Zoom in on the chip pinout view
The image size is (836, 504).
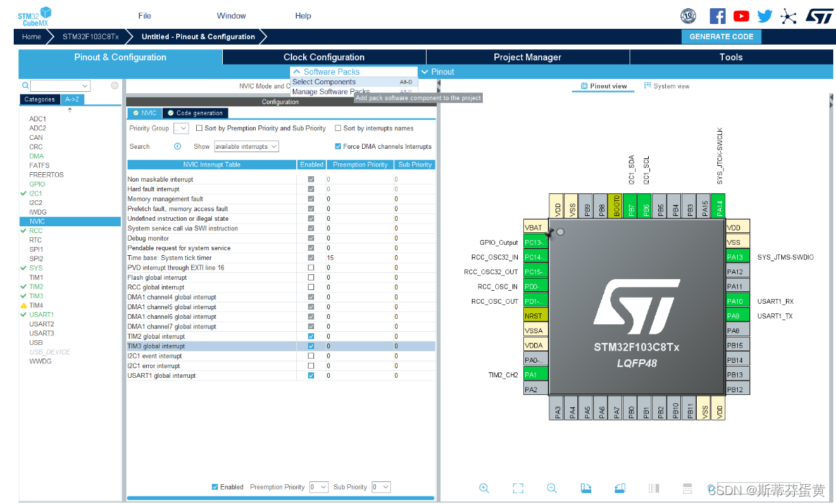click(484, 488)
